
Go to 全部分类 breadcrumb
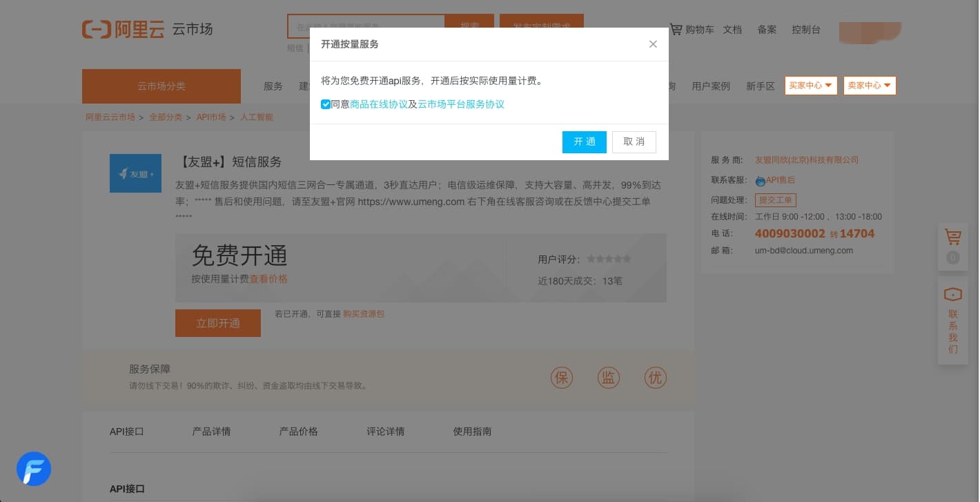[166, 117]
